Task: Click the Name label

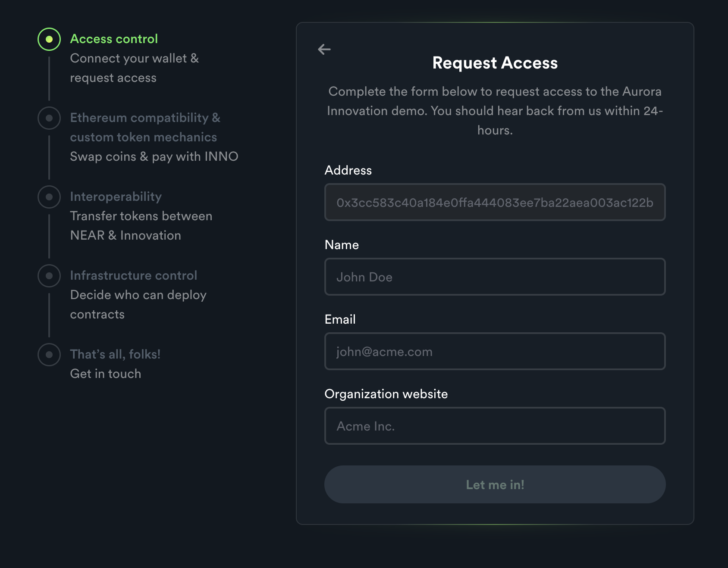Action: pyautogui.click(x=342, y=245)
